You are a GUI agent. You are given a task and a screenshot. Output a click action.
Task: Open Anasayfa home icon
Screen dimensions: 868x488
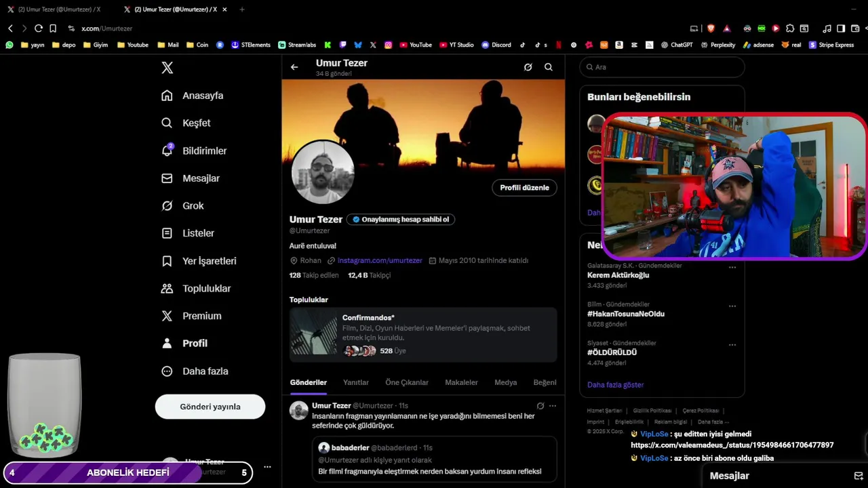(x=167, y=96)
